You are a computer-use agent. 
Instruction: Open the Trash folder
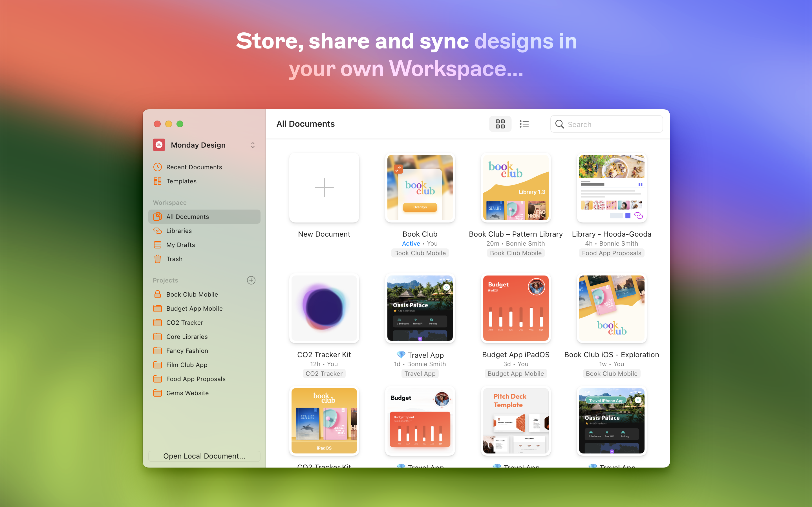point(174,259)
